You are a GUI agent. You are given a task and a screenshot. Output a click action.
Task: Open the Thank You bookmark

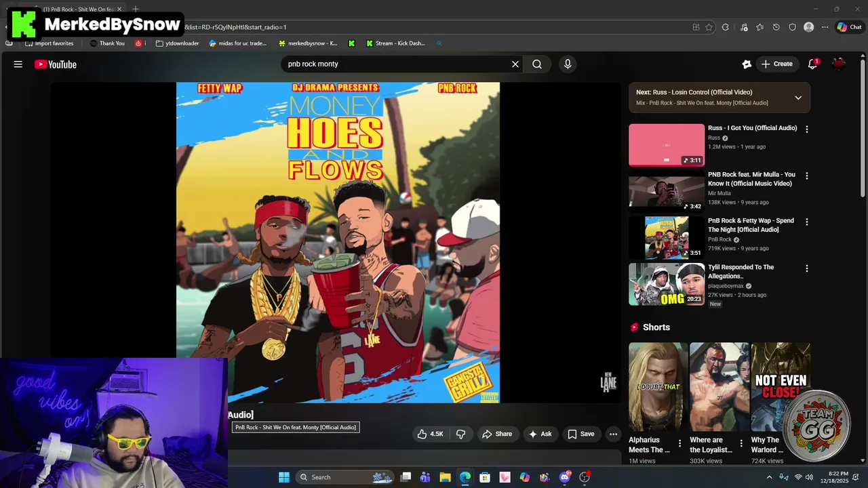107,43
